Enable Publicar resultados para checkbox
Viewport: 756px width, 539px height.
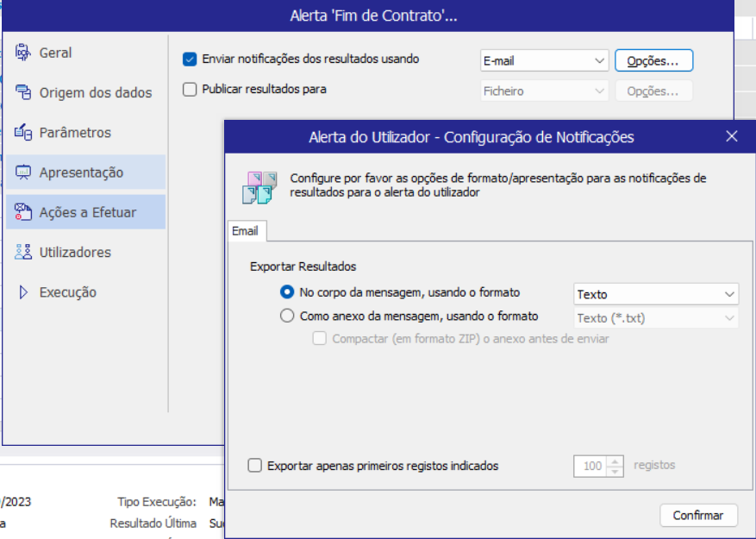coord(191,89)
